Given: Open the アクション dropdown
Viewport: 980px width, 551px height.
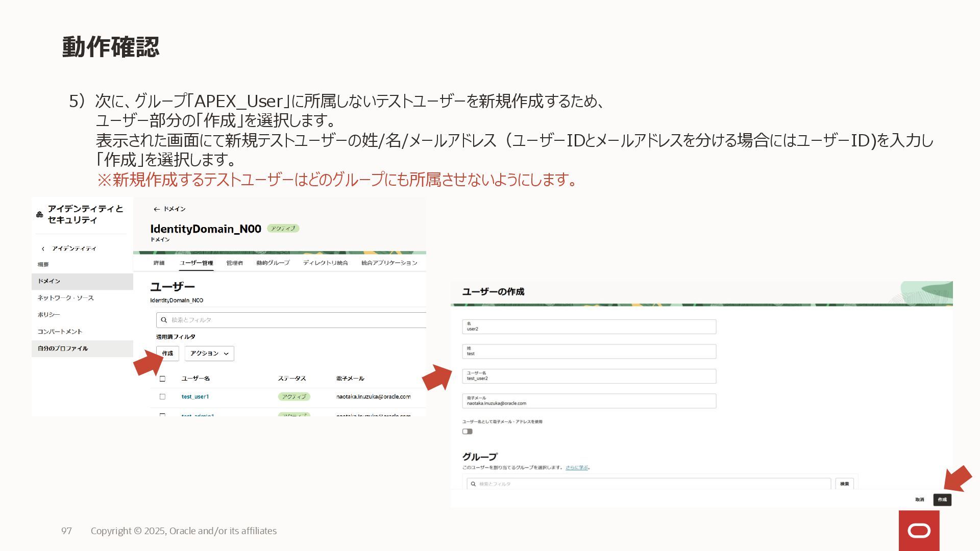Looking at the screenshot, I should click(209, 354).
